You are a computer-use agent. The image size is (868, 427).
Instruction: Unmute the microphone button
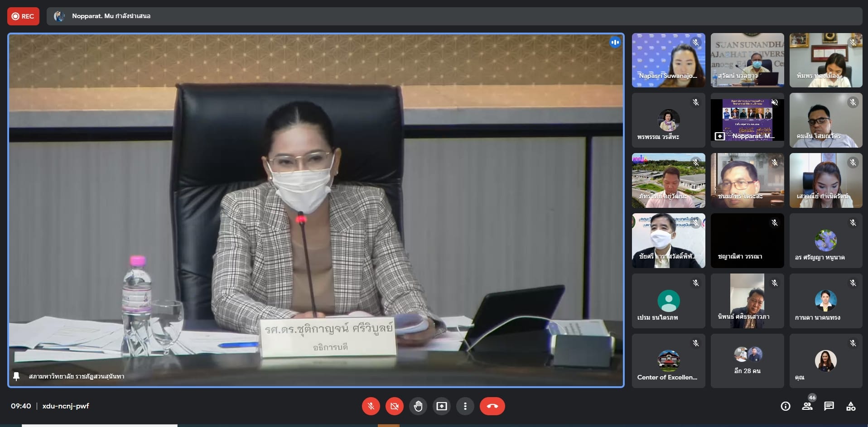pyautogui.click(x=371, y=406)
